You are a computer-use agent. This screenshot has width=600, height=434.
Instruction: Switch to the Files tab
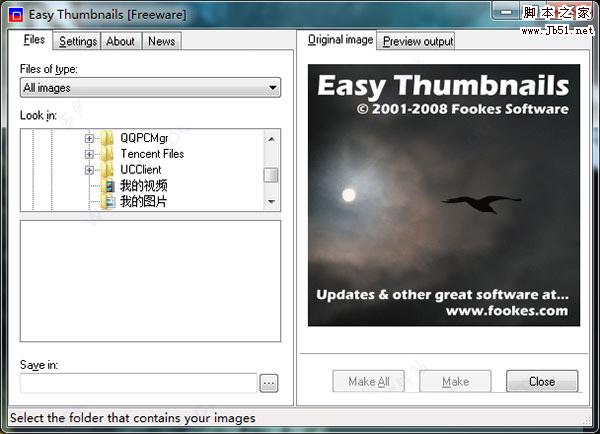click(34, 39)
